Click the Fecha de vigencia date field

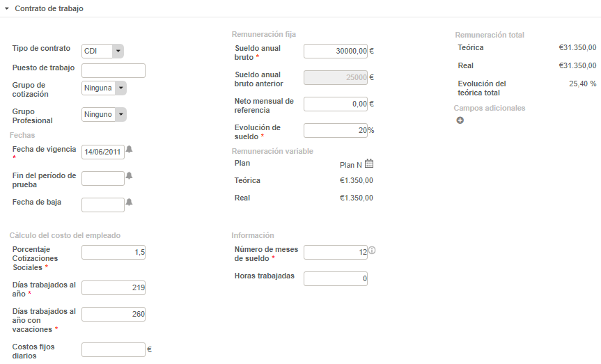click(103, 152)
